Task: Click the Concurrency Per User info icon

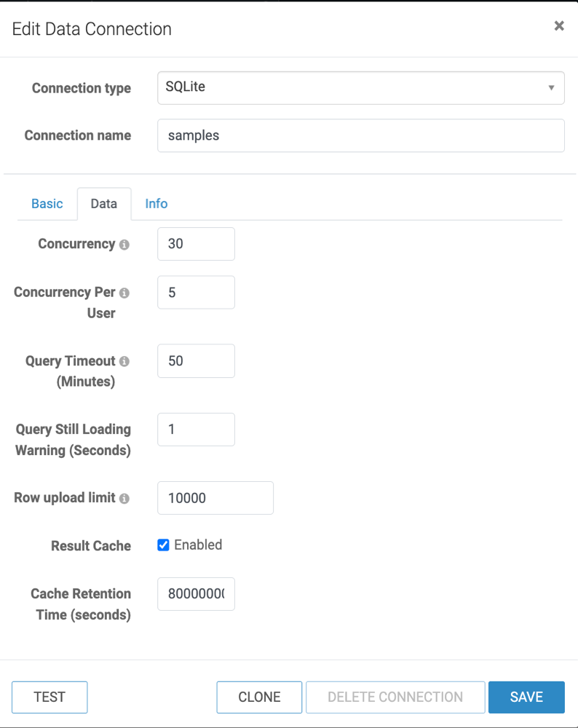Action: (x=124, y=293)
